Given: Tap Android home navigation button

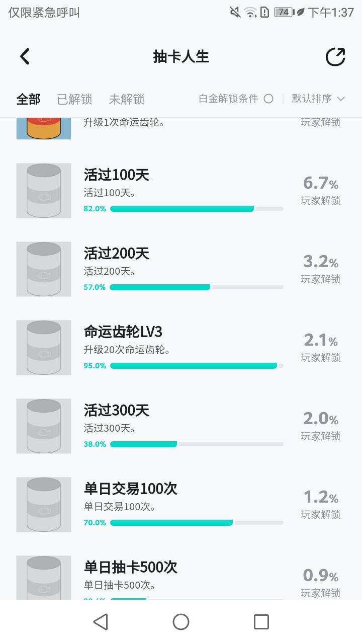Looking at the screenshot, I should point(181,622).
